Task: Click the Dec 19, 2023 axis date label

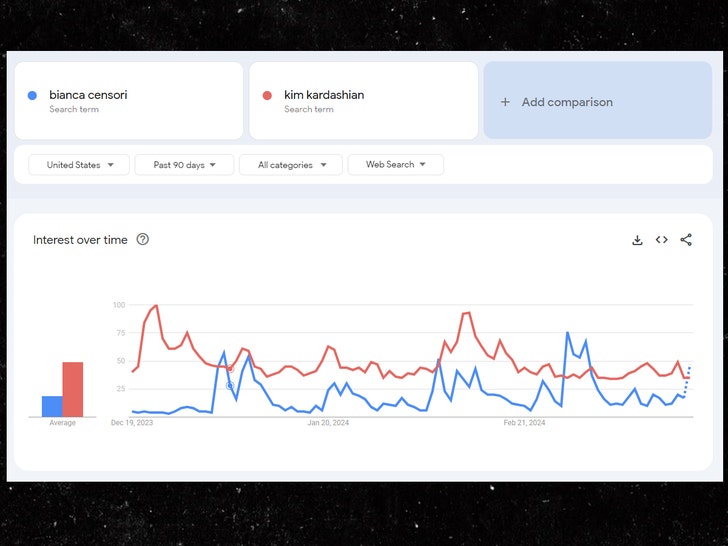Action: pos(132,423)
